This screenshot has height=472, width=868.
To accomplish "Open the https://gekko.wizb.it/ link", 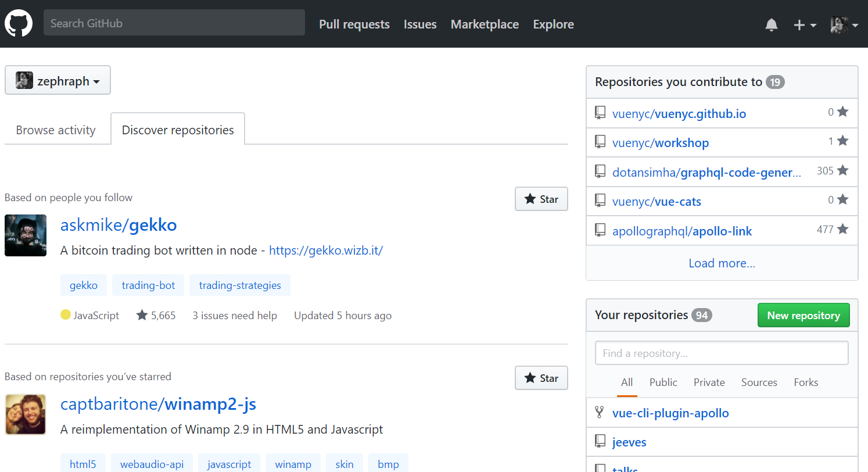I will (x=326, y=251).
